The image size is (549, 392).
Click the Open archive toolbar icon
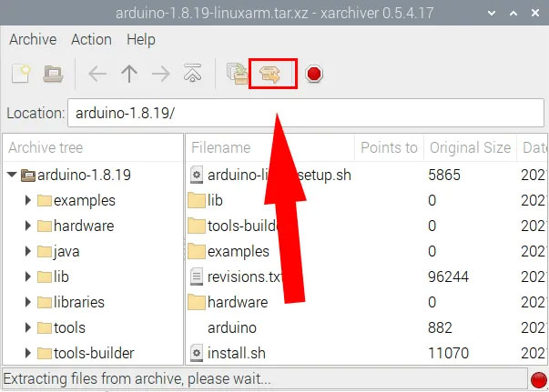(53, 74)
